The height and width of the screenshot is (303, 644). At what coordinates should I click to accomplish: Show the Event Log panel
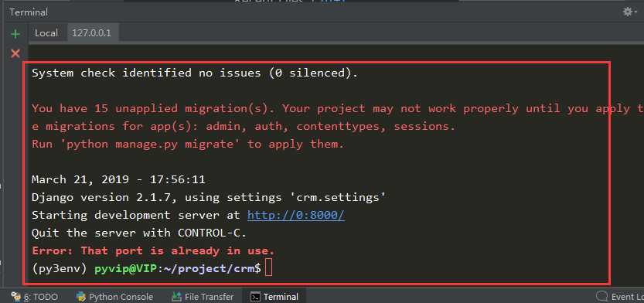pyautogui.click(x=620, y=297)
